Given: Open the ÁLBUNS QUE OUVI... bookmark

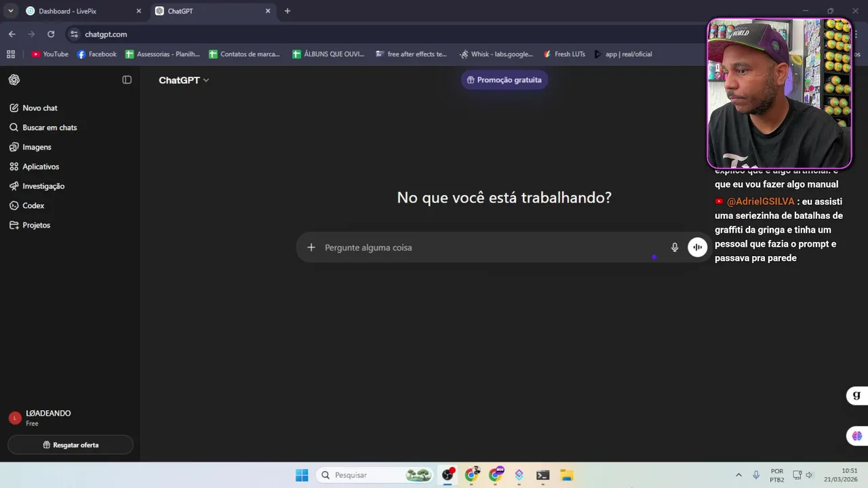Looking at the screenshot, I should 328,54.
